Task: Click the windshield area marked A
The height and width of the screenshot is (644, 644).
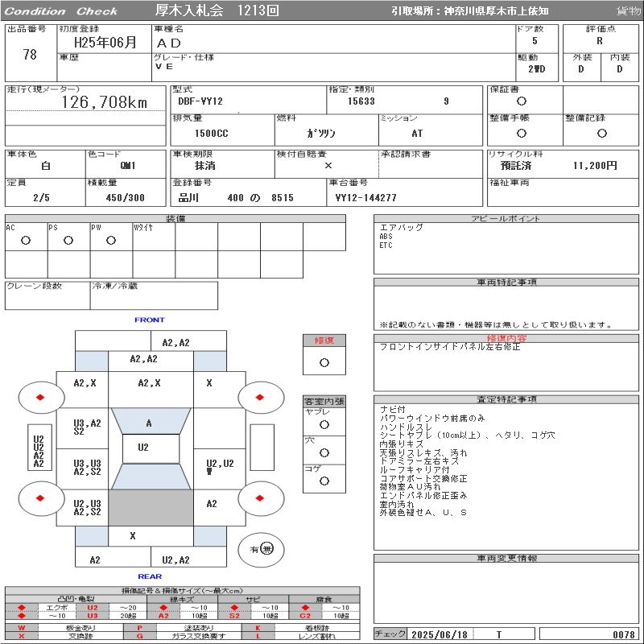Action: point(151,421)
